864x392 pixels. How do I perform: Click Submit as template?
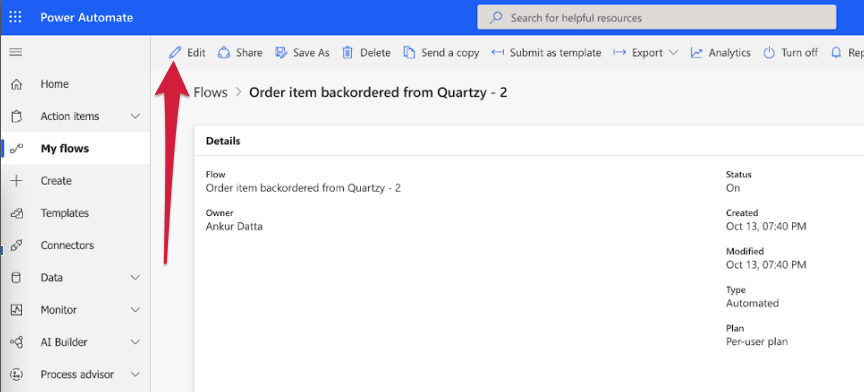546,53
